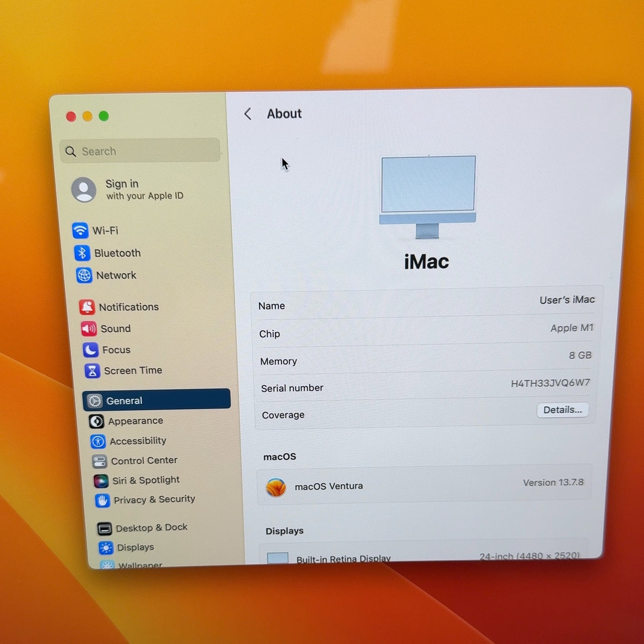The height and width of the screenshot is (644, 644).
Task: Open the Displays label in sidebar
Action: (x=136, y=547)
